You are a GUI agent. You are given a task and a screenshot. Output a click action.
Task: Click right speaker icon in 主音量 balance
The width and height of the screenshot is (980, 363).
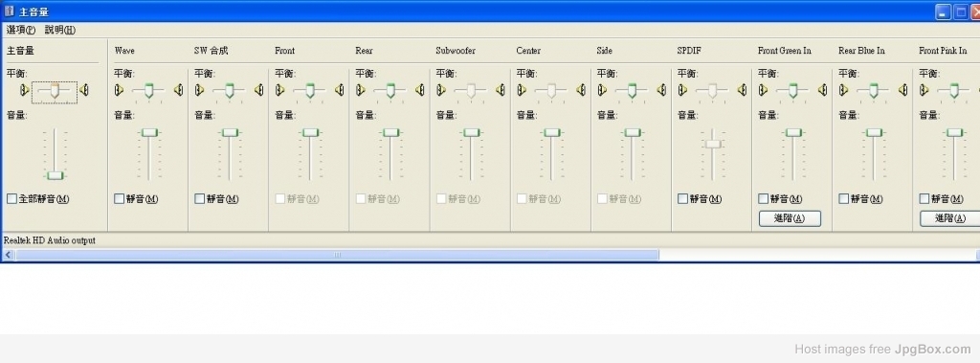click(x=84, y=91)
